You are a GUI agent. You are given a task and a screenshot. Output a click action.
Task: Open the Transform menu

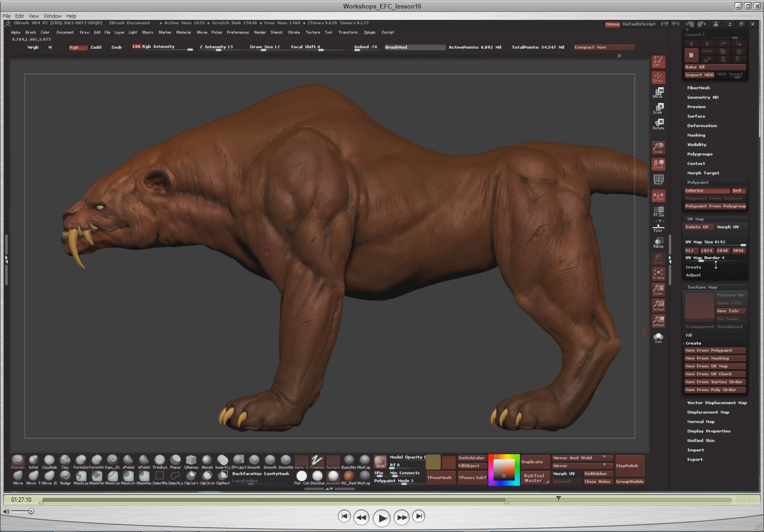(x=348, y=33)
